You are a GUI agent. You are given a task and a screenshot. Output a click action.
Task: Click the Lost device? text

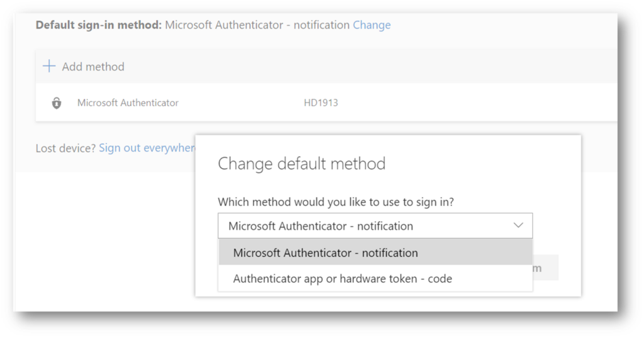65,148
